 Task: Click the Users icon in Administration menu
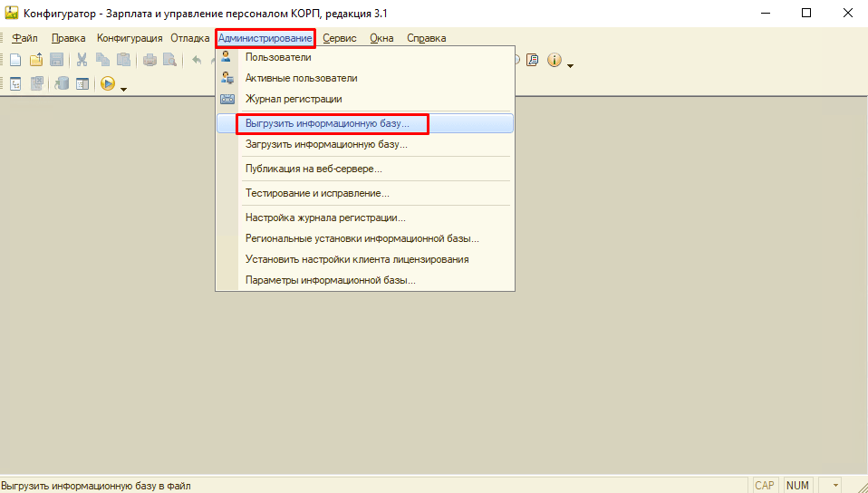(x=226, y=57)
